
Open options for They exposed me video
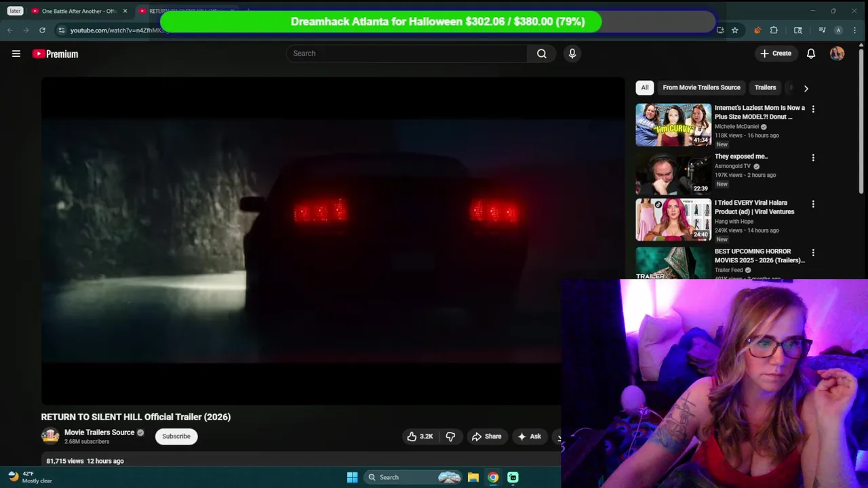[813, 157]
